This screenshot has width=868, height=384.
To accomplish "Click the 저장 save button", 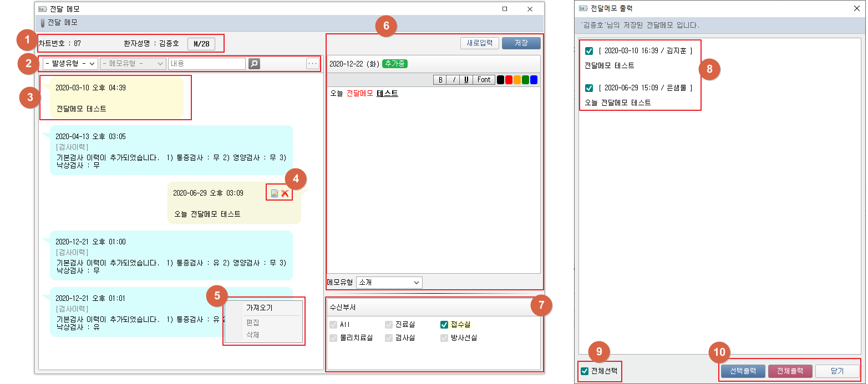I will (x=521, y=43).
